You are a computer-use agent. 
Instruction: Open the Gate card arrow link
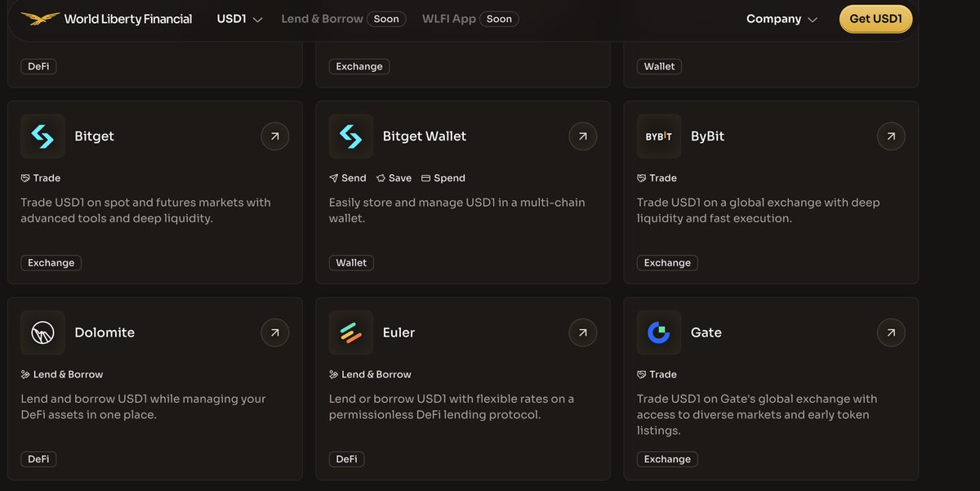pyautogui.click(x=891, y=333)
